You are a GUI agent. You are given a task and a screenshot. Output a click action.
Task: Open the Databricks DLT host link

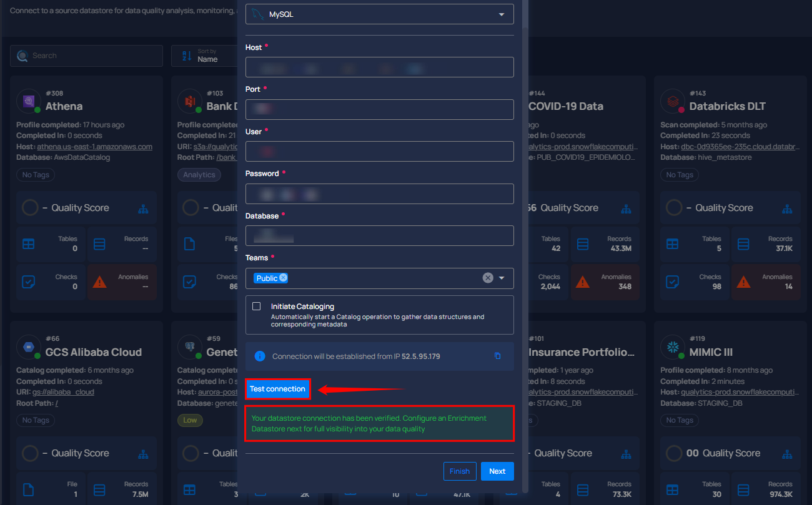point(740,147)
